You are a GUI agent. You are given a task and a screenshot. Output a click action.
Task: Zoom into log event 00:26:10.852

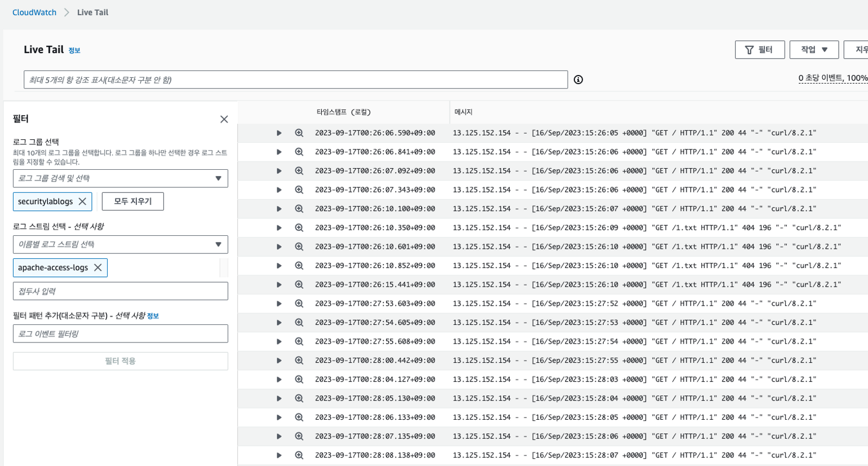[299, 266]
